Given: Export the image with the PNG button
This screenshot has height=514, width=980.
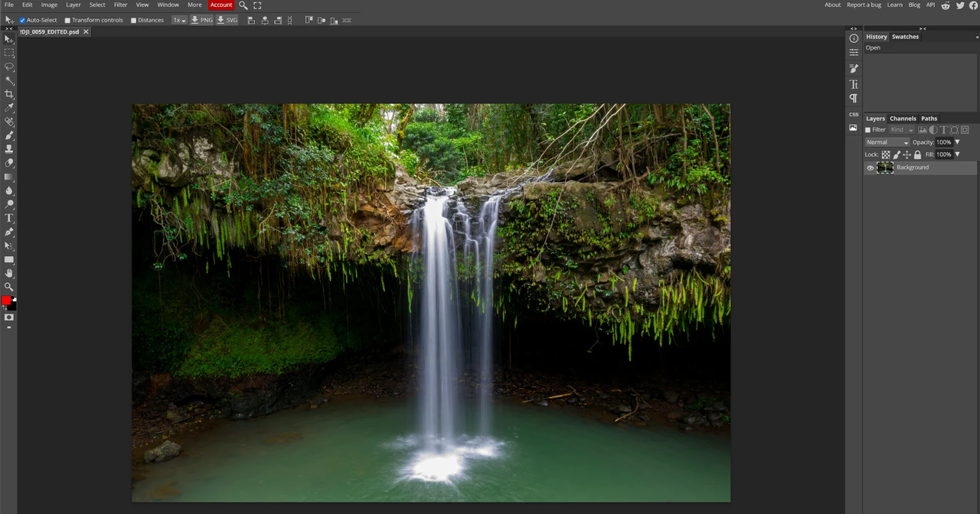Looking at the screenshot, I should coord(202,20).
